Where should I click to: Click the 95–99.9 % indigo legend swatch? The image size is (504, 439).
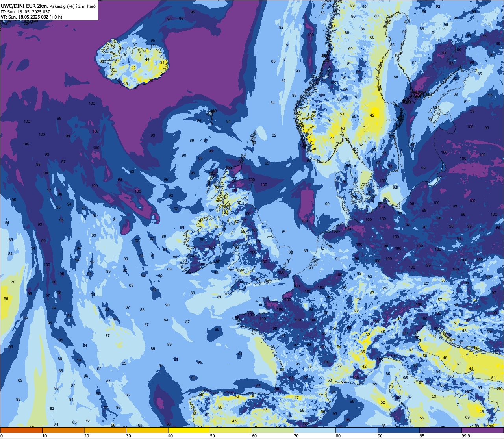pos(441,430)
